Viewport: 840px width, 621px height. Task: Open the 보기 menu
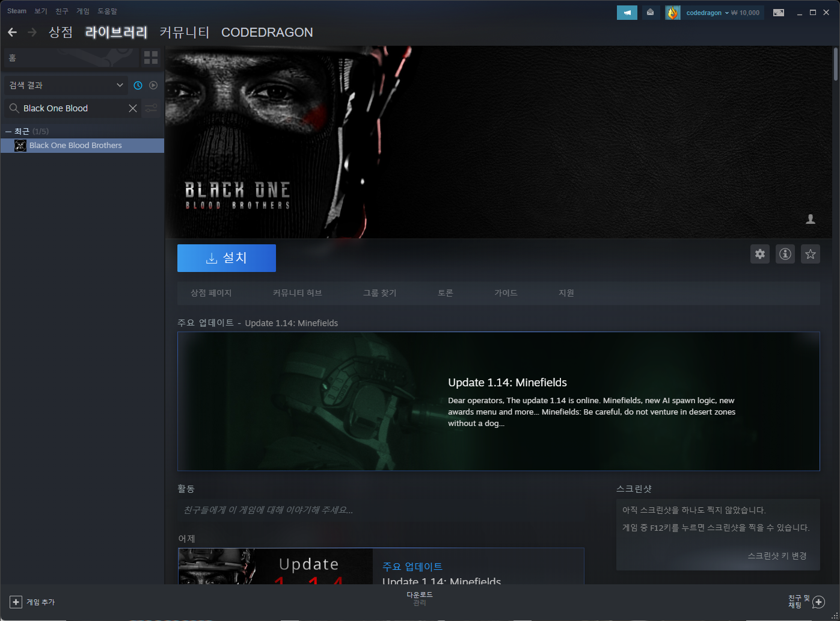pyautogui.click(x=41, y=11)
